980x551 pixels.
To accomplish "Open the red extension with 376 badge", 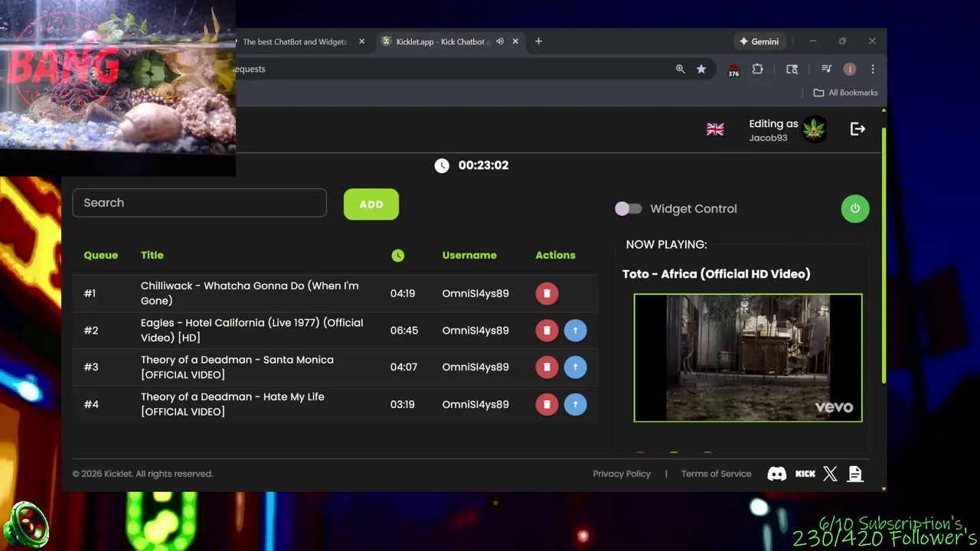I will click(x=733, y=70).
